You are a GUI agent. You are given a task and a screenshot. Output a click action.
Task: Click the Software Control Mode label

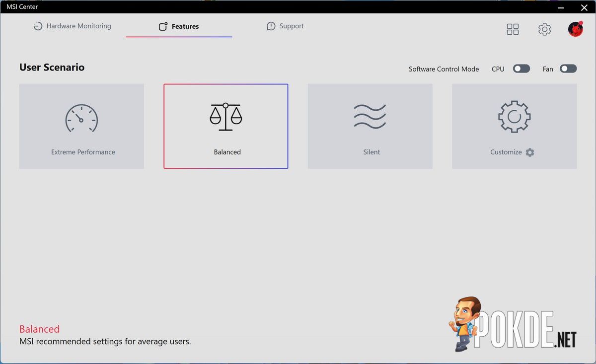[444, 69]
